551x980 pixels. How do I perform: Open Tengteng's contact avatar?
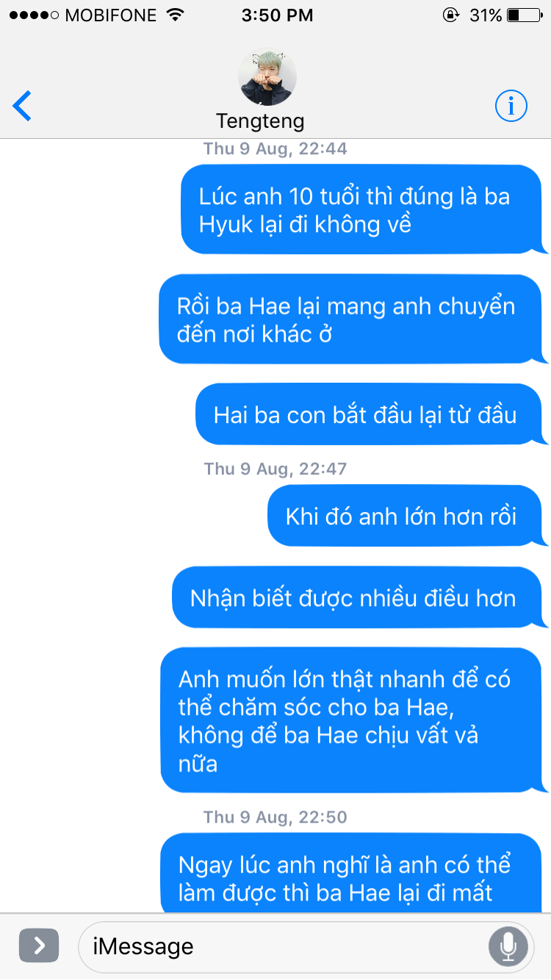[267, 77]
